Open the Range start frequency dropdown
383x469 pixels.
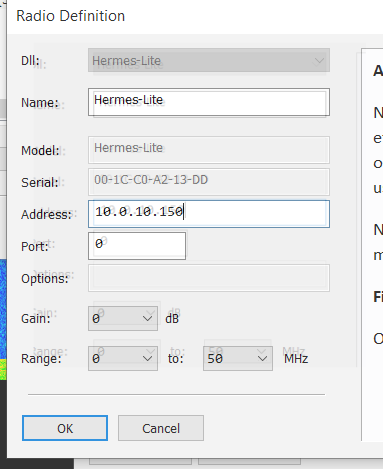coord(123,358)
